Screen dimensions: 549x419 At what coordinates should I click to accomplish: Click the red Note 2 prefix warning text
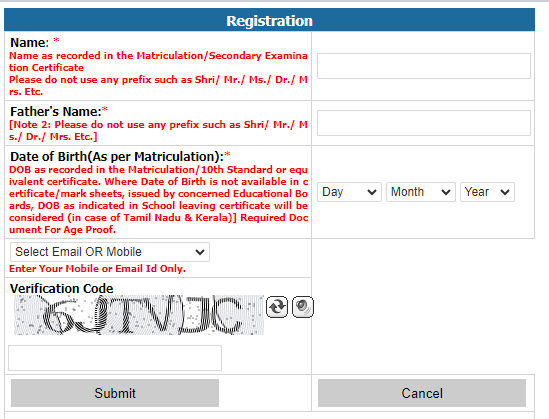(158, 131)
